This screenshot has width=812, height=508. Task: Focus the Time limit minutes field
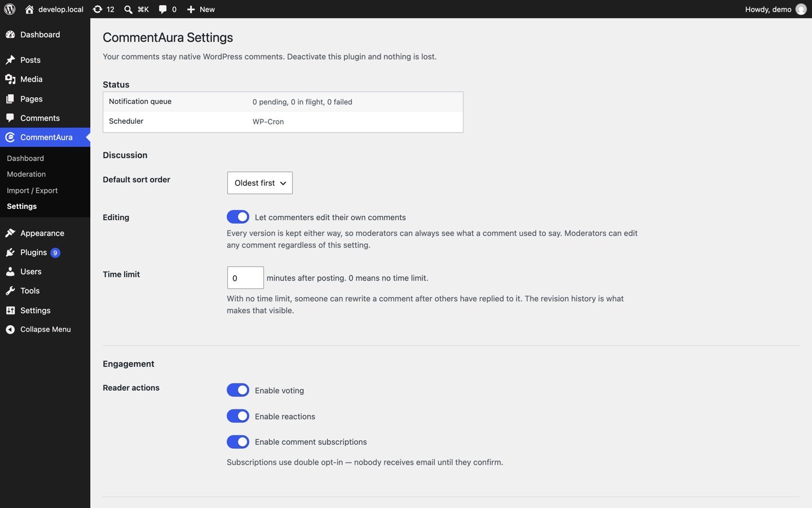(245, 278)
